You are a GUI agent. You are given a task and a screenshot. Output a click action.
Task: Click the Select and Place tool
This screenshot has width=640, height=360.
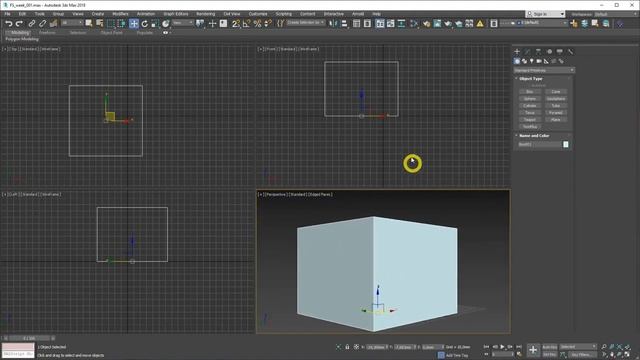[166, 24]
